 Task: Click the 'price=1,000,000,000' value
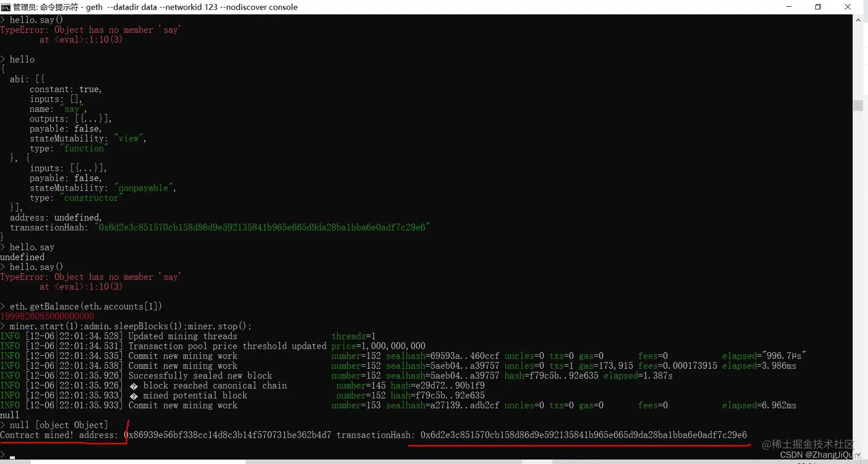pos(378,346)
